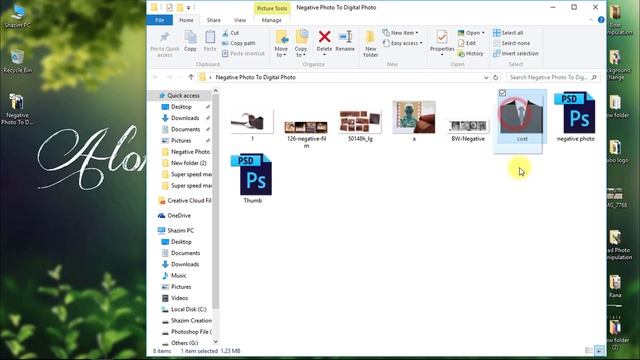640x360 pixels.
Task: Open the File tab
Action: tap(160, 20)
